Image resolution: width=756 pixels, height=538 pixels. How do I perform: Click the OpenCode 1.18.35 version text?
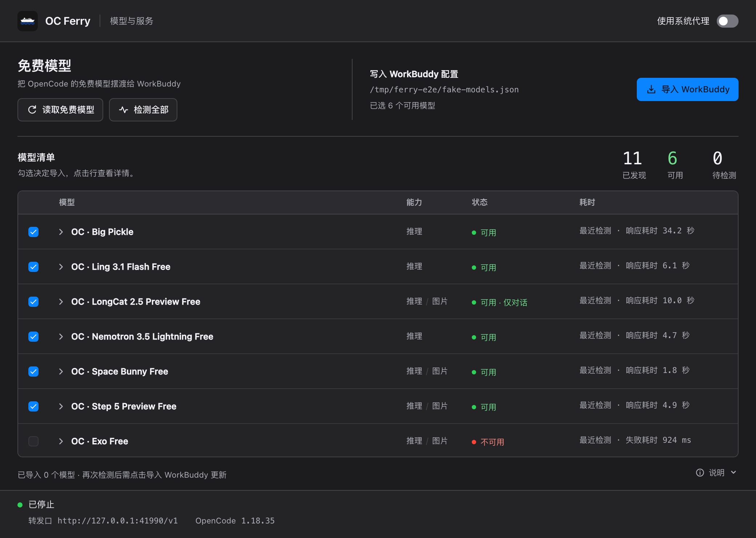tap(235, 521)
